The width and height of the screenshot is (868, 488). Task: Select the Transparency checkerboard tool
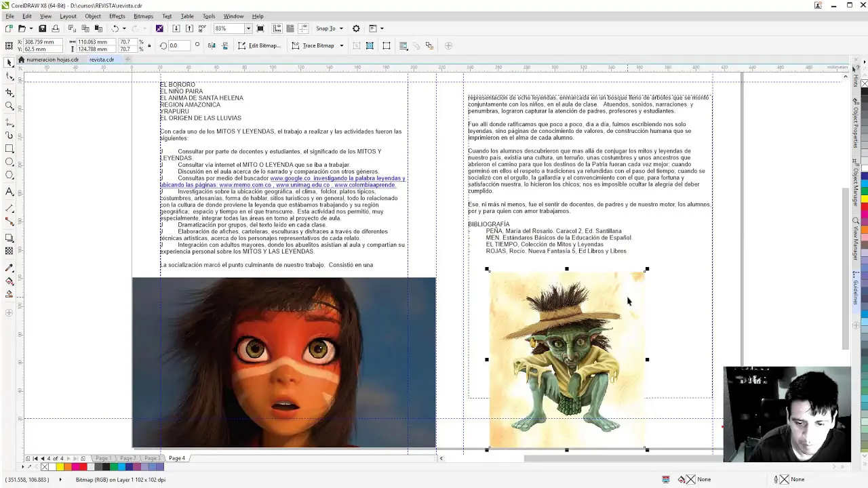9,251
